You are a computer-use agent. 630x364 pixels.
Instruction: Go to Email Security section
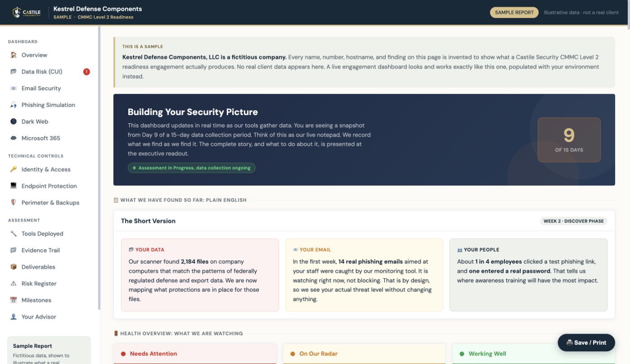coord(49,88)
